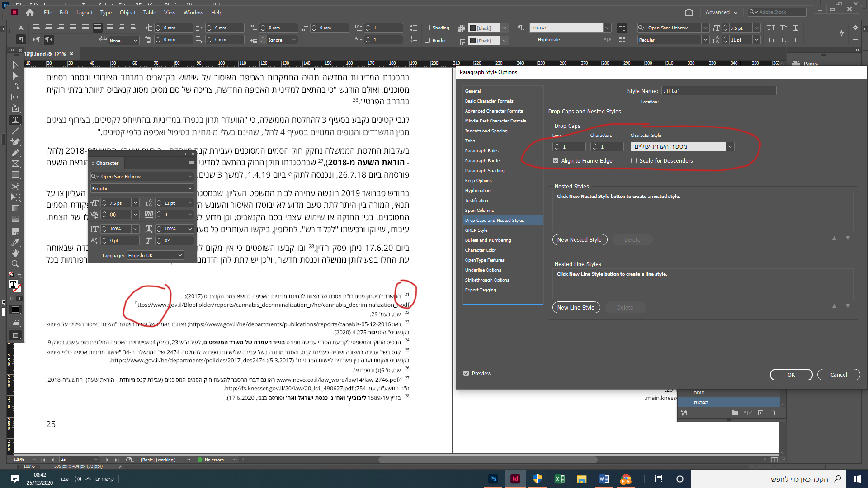This screenshot has width=868, height=488.
Task: Enable Scale for Descenders checkbox
Action: tap(634, 160)
